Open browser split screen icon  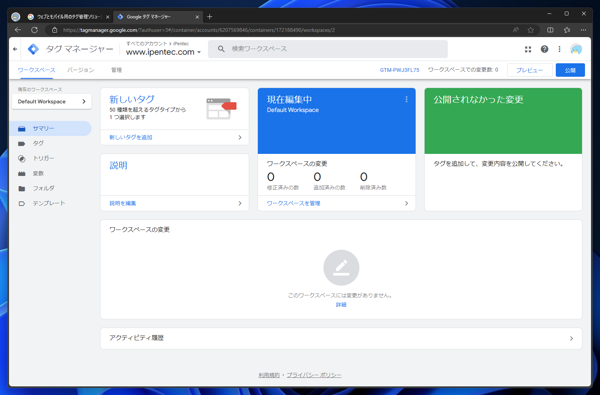point(550,30)
